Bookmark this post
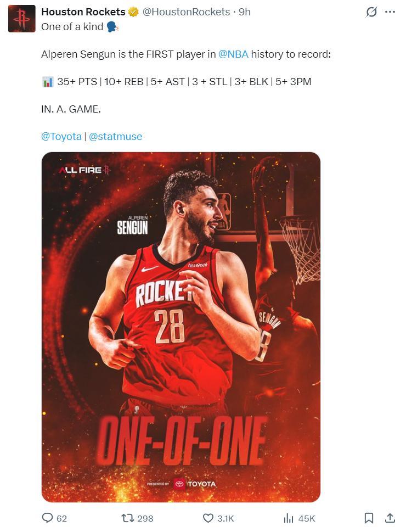Image resolution: width=406 pixels, height=532 pixels. pyautogui.click(x=369, y=518)
